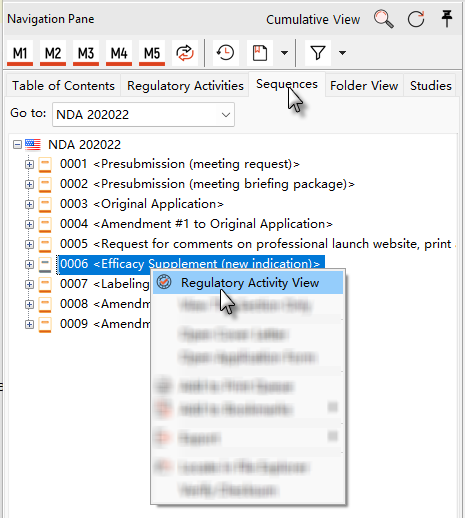Image resolution: width=465 pixels, height=518 pixels.
Task: Open the Table of Contents tab
Action: coord(63,86)
